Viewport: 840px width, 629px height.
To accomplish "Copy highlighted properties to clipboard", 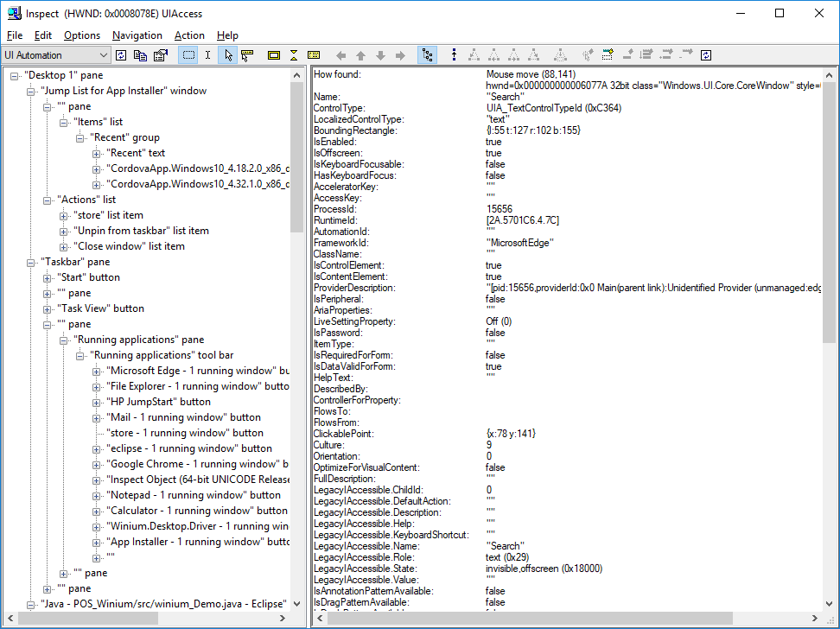I will [x=140, y=54].
